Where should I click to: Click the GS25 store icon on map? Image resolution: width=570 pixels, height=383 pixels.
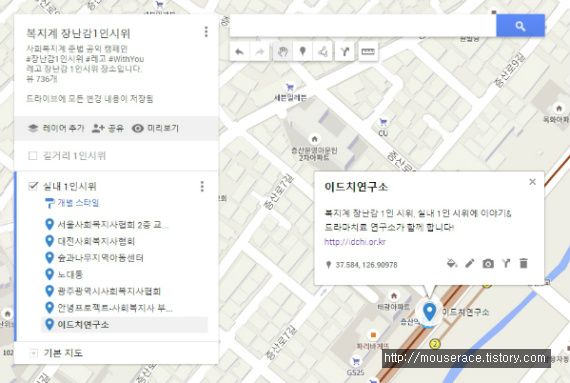pos(356,361)
